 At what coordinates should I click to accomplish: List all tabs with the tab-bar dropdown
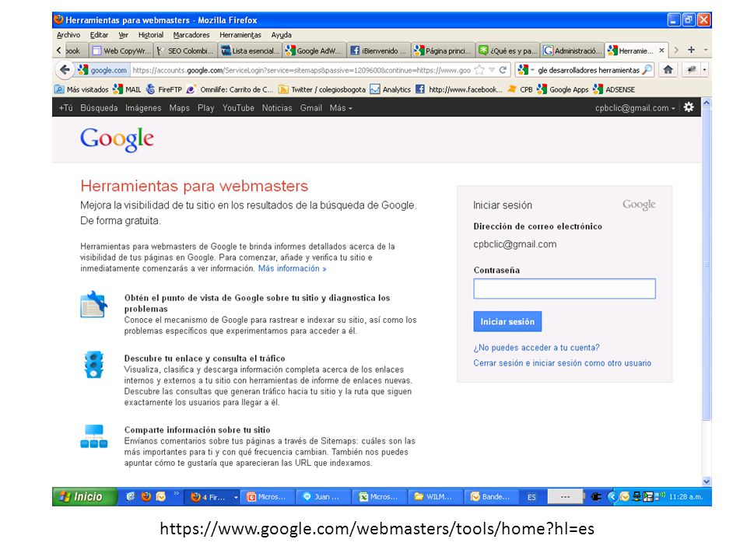pos(706,50)
